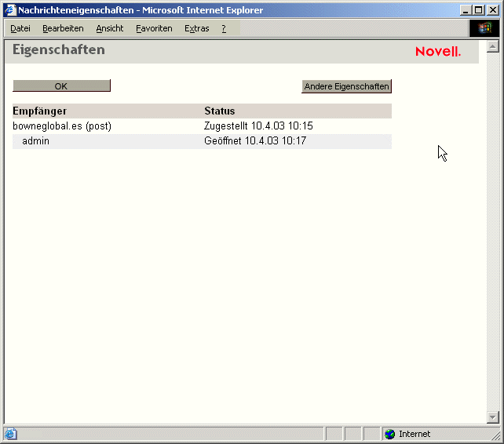The height and width of the screenshot is (444, 504).
Task: Click status Geöffnet 10.4.03 10:17
Action: 255,141
